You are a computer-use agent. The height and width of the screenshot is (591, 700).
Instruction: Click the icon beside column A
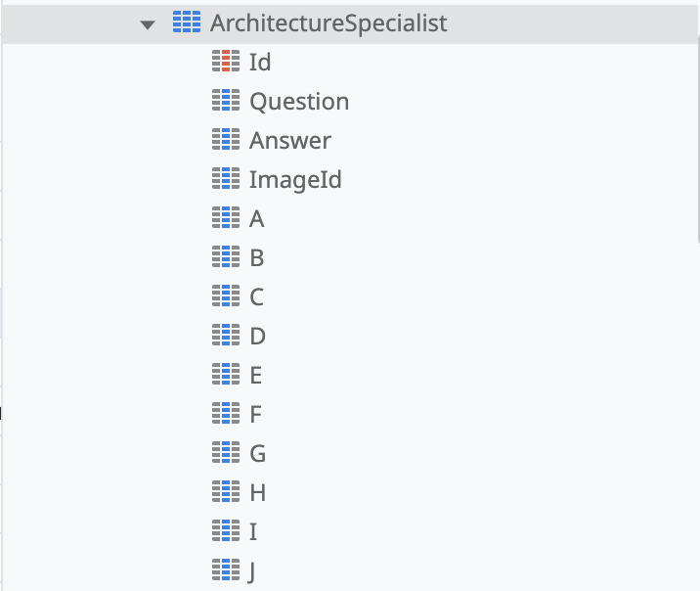point(226,219)
